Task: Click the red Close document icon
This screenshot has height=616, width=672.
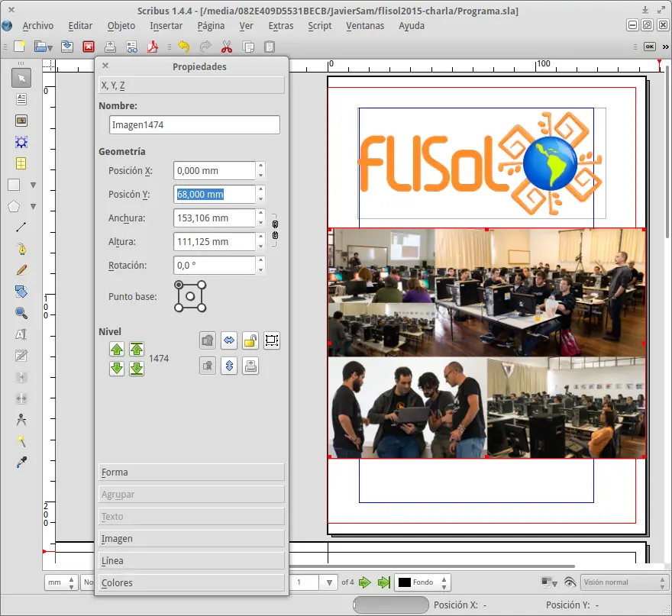Action: coord(89,47)
